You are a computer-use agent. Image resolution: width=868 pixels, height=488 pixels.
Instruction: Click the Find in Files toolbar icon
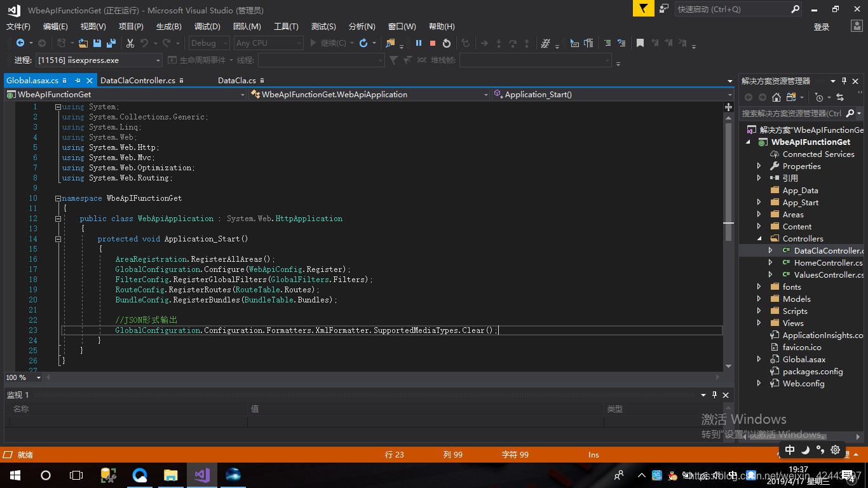(x=390, y=43)
